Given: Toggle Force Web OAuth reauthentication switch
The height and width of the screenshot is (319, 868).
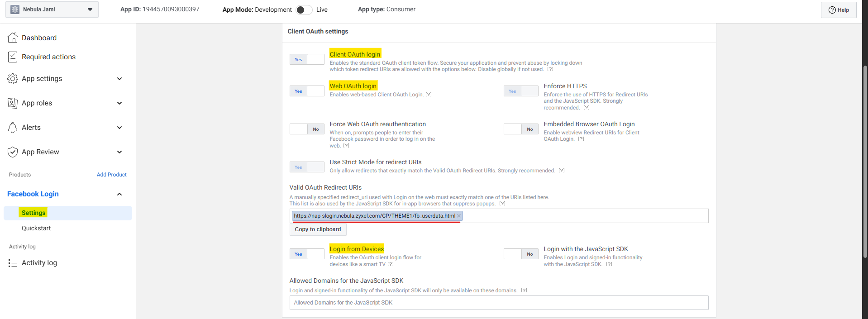Looking at the screenshot, I should pyautogui.click(x=307, y=129).
